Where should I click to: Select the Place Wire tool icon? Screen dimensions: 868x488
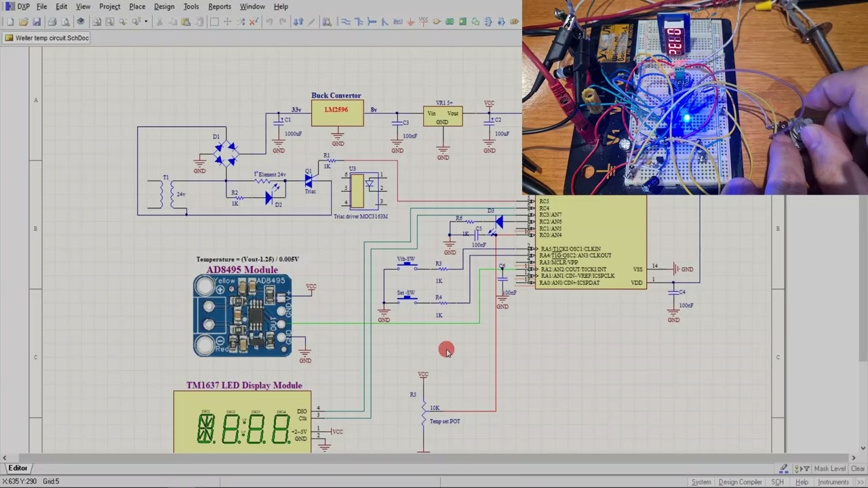click(x=346, y=22)
